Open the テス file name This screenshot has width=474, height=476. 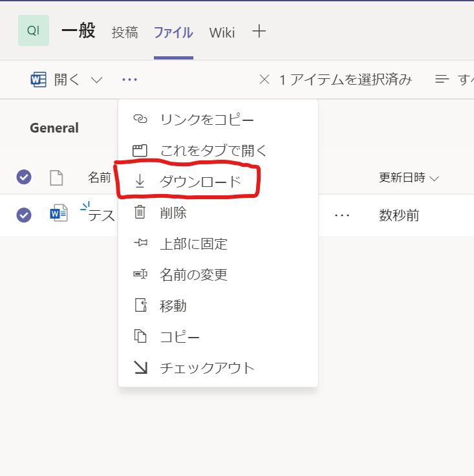click(x=102, y=215)
